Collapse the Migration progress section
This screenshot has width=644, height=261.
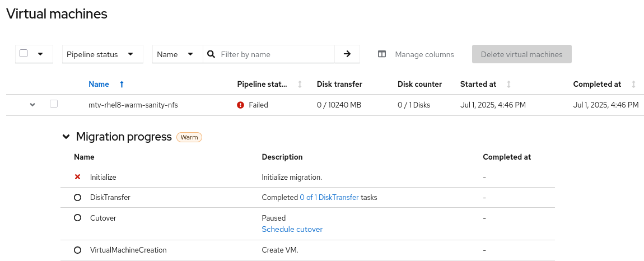coord(67,137)
